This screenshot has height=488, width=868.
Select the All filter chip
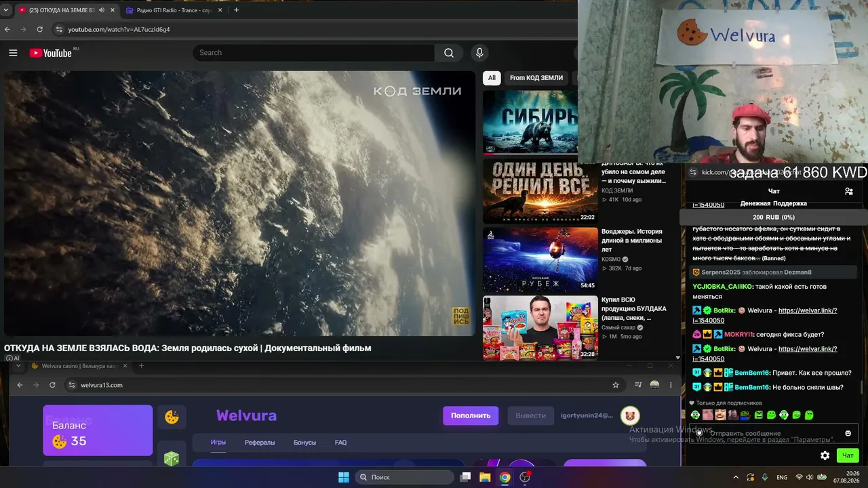point(492,78)
